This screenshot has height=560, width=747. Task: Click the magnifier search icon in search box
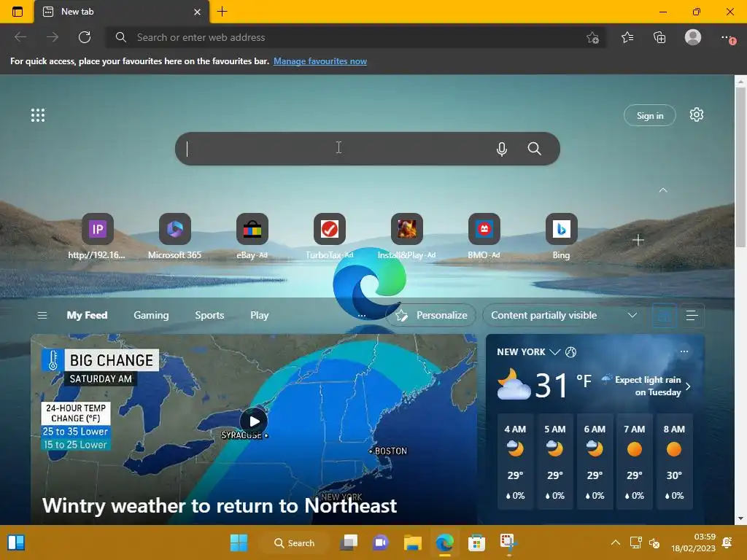coord(535,149)
